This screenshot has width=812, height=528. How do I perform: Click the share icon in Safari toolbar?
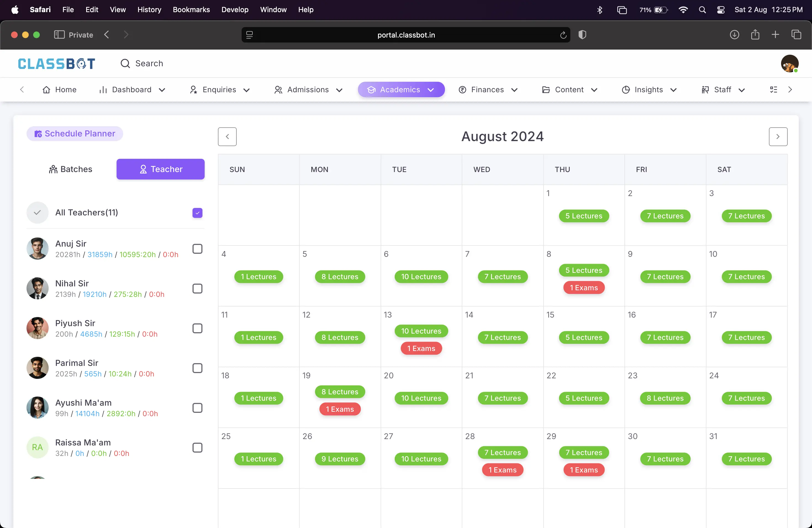[x=755, y=35]
